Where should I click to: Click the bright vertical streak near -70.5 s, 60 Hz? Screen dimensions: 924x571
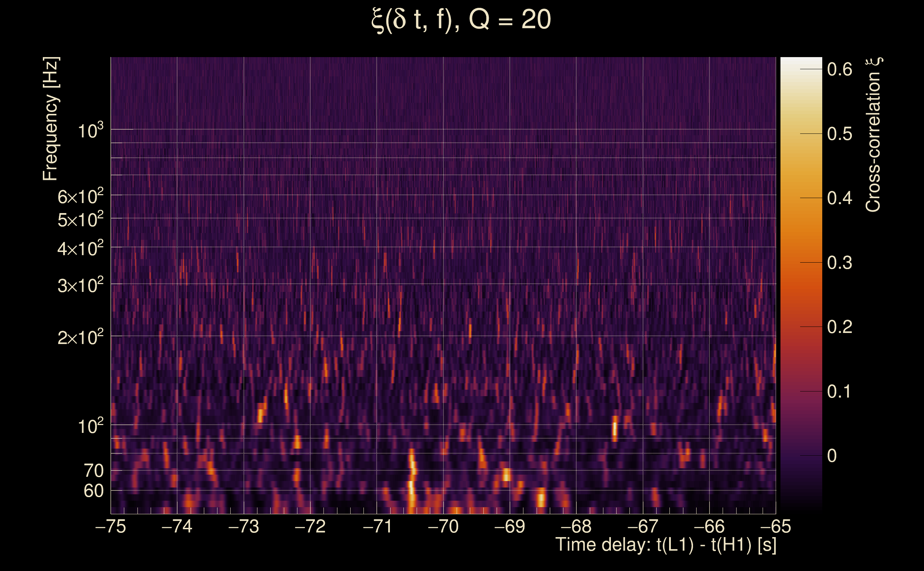point(411,487)
